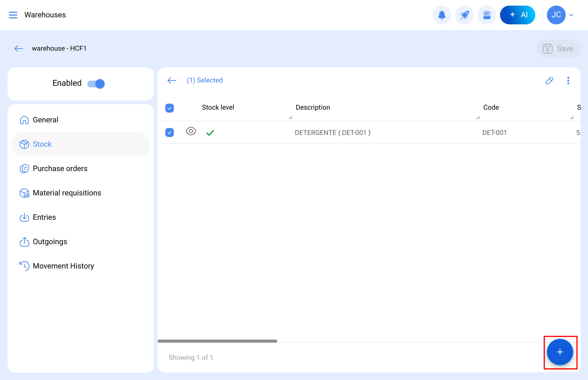Open the AI assistant button

(517, 15)
